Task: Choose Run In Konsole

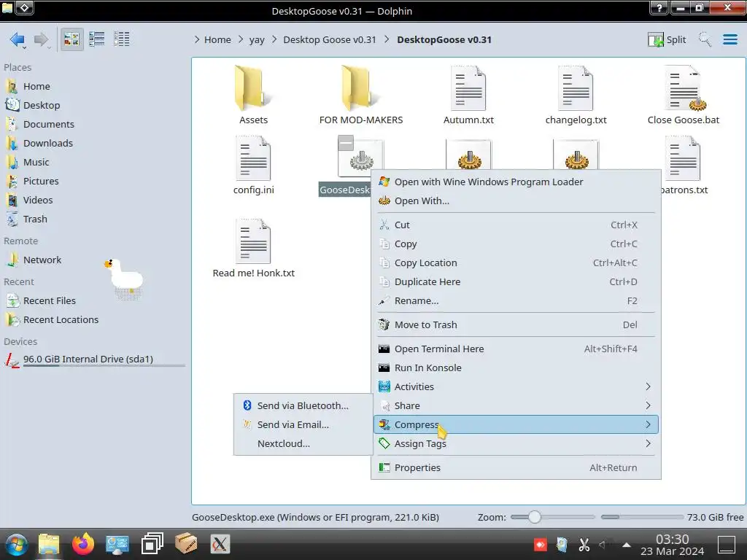Action: point(516,368)
